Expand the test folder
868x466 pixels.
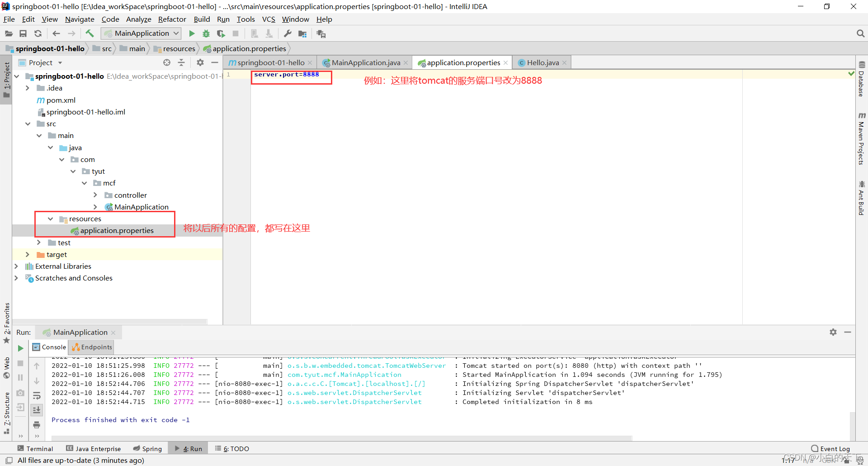click(x=39, y=243)
